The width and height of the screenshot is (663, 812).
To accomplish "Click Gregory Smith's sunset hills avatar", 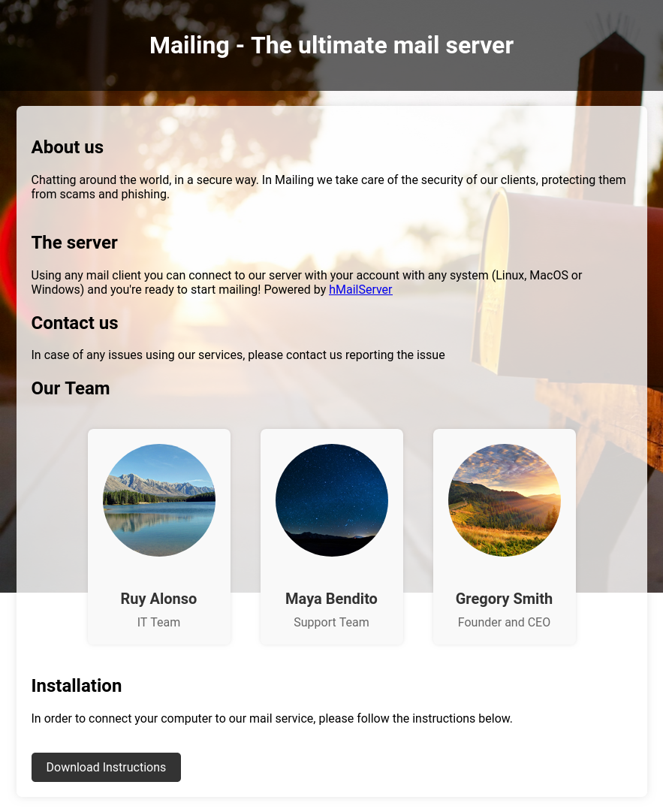I will [x=504, y=500].
